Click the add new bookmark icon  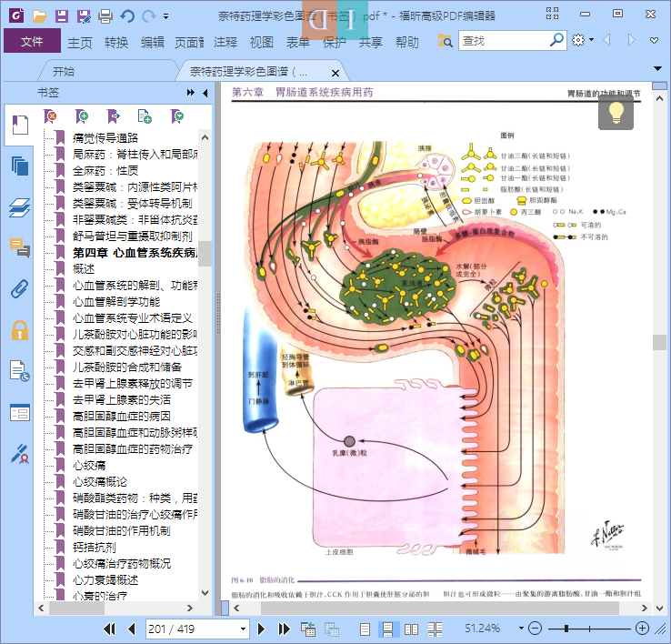(81, 116)
